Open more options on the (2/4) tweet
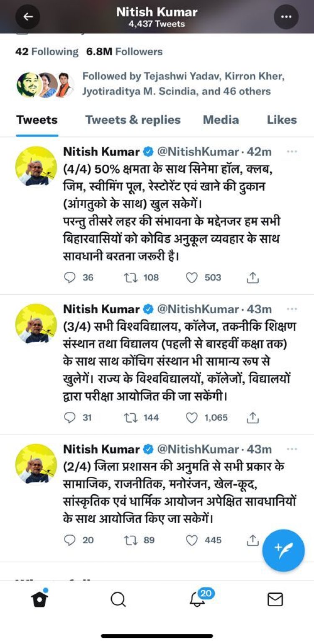 point(292,449)
